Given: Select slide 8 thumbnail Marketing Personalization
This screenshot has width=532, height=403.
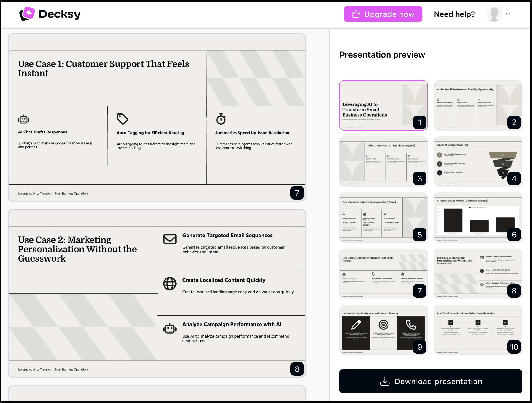Looking at the screenshot, I should tap(478, 274).
